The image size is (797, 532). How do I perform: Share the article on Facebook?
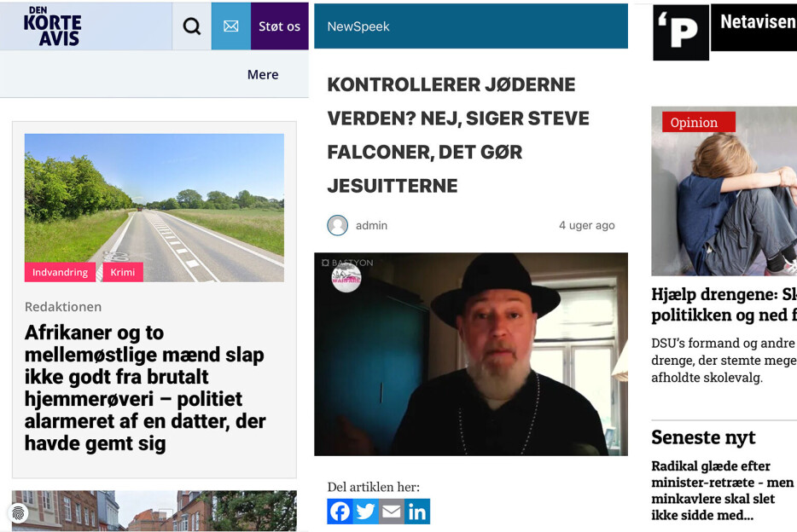[340, 512]
